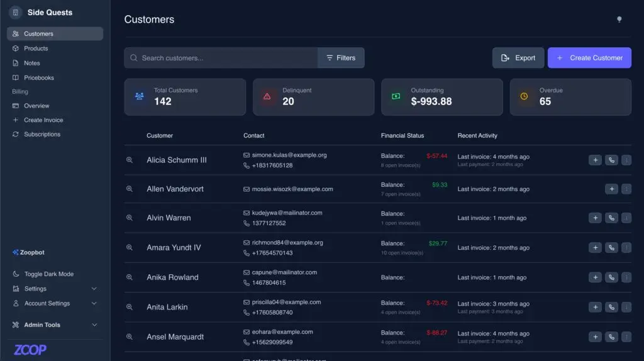The width and height of the screenshot is (644, 361).
Task: Go to Products in the sidebar
Action: 36,48
